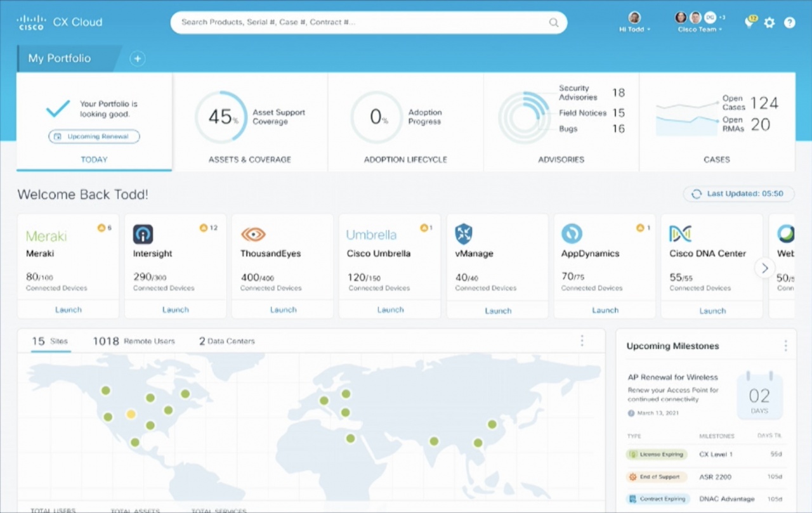Viewport: 812px width, 513px height.
Task: Click the search magnifier icon
Action: (554, 22)
